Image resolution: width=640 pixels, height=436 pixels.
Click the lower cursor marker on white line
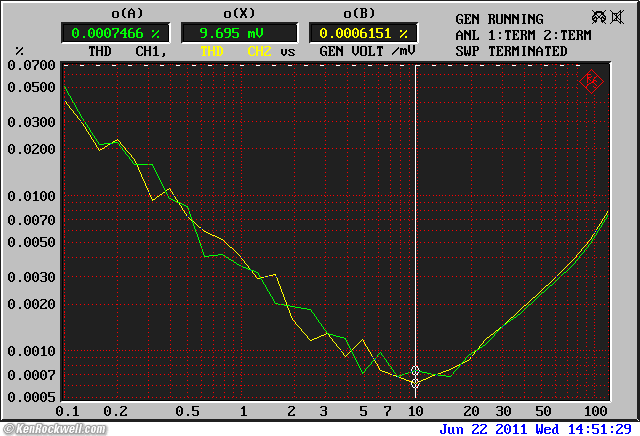tap(415, 383)
